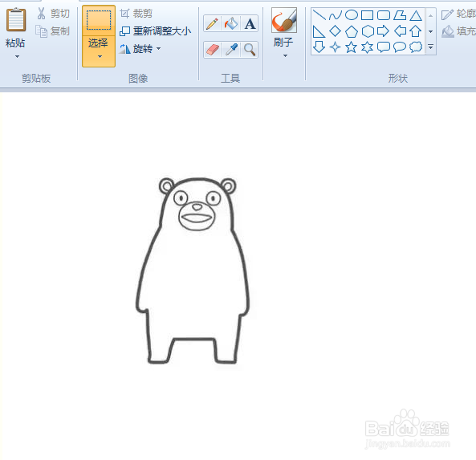The height and width of the screenshot is (460, 476).
Task: Select the Rectangle shape
Action: (x=368, y=15)
